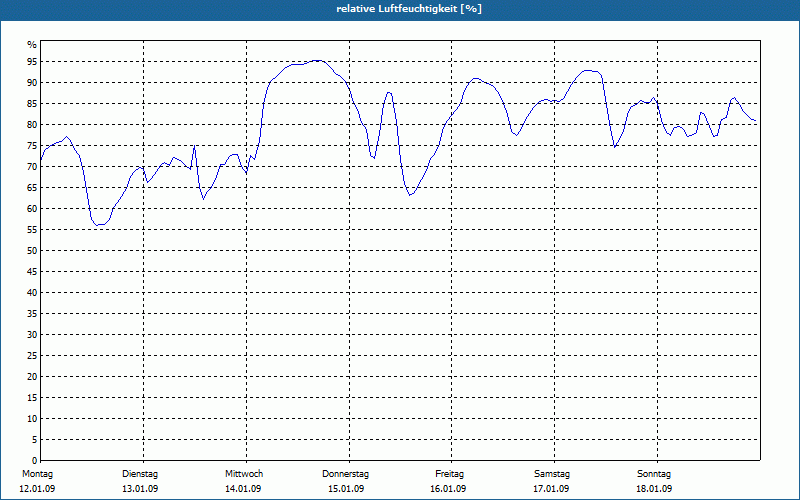The image size is (800, 500).
Task: Click the y-axis value '95'
Action: point(32,62)
